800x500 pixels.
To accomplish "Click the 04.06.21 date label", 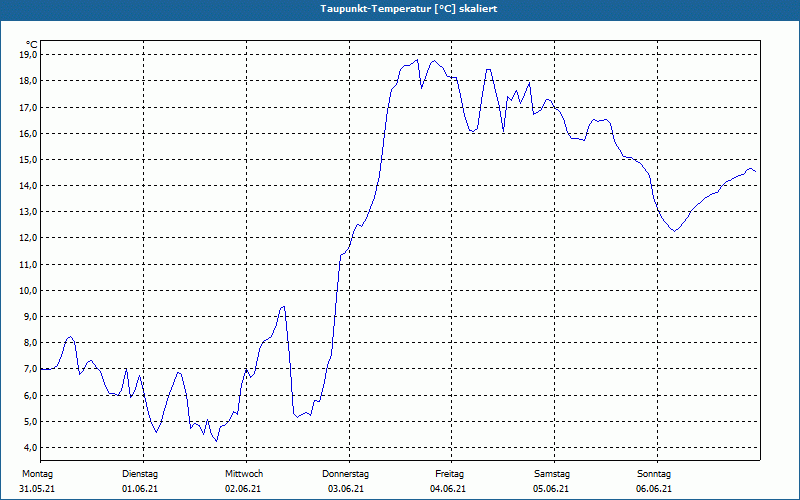I will [448, 489].
